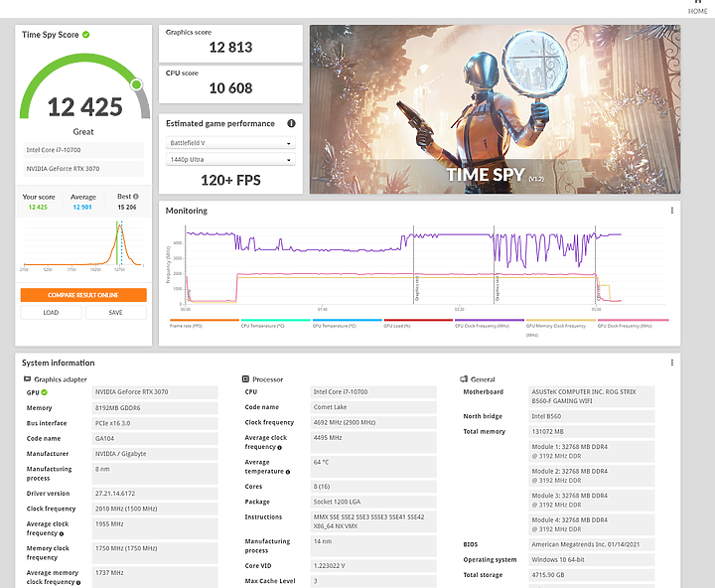Click the GA104 code name value

tap(155, 438)
